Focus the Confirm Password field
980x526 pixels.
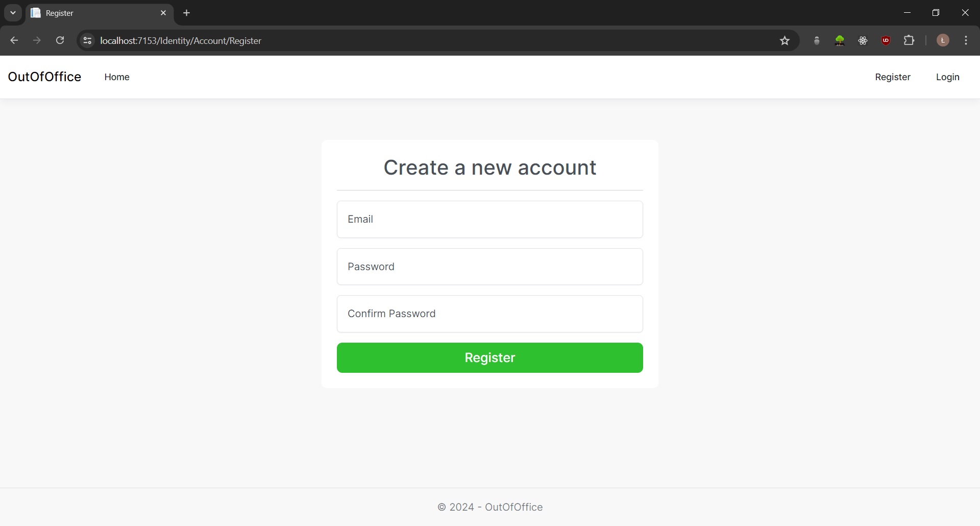489,314
